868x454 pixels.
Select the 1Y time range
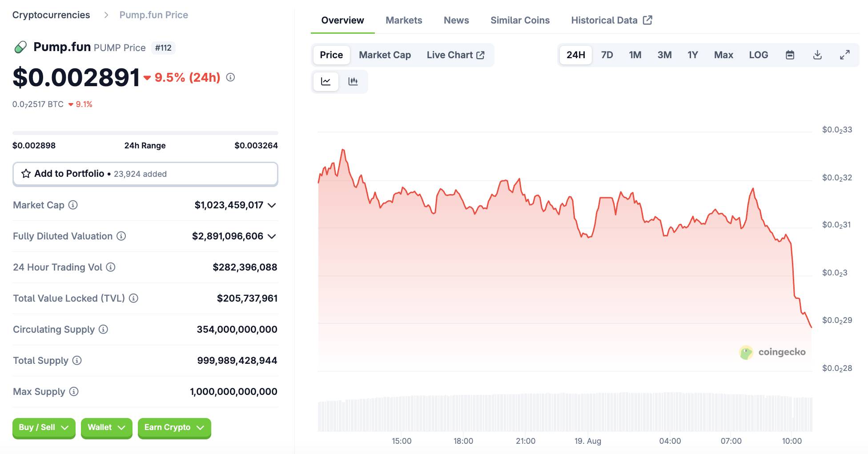click(693, 55)
